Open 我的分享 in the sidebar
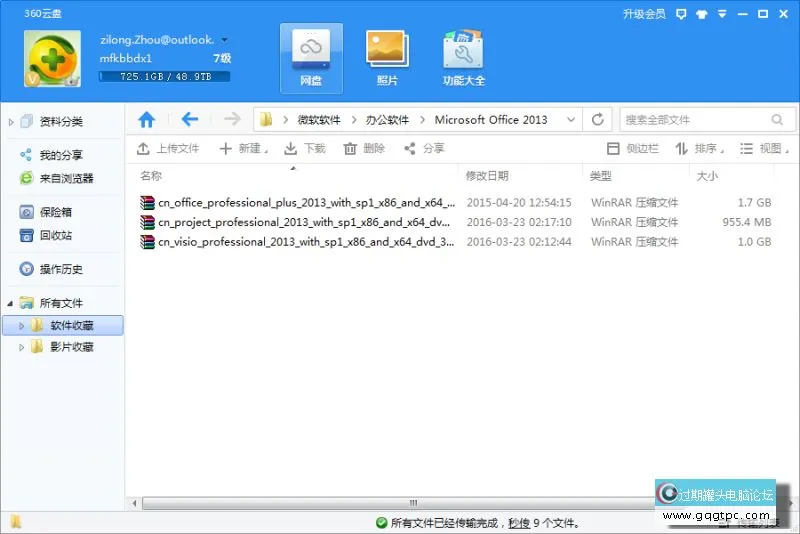 tap(61, 155)
